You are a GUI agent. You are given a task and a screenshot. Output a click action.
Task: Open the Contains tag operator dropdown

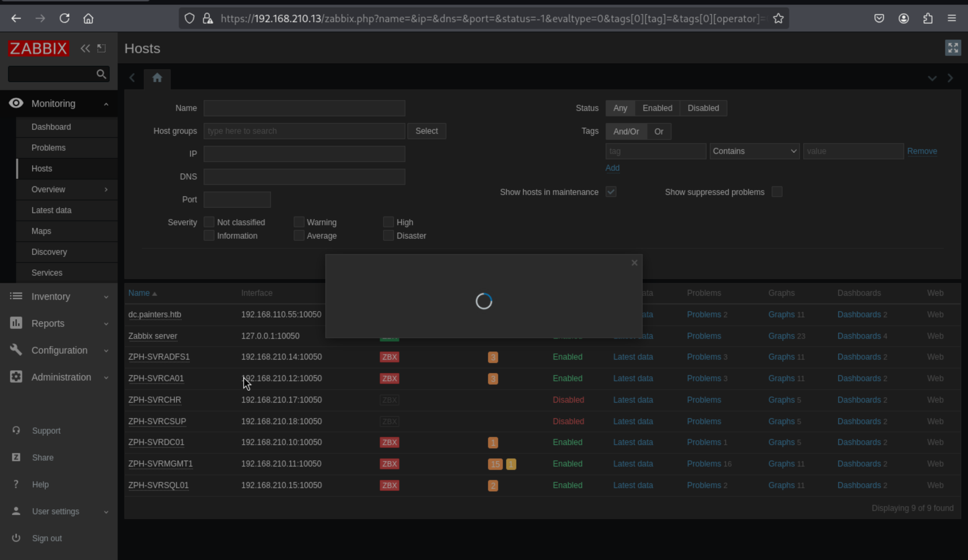(x=754, y=151)
